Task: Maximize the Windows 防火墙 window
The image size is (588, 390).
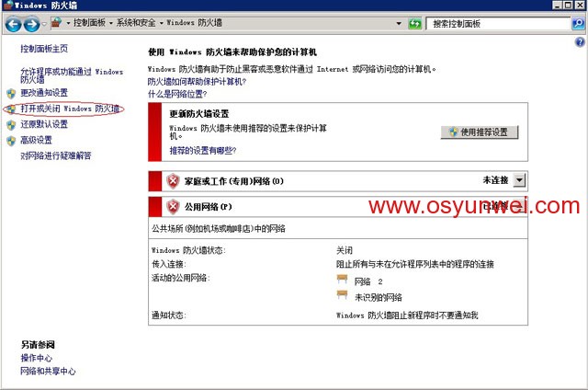Action: click(x=568, y=5)
